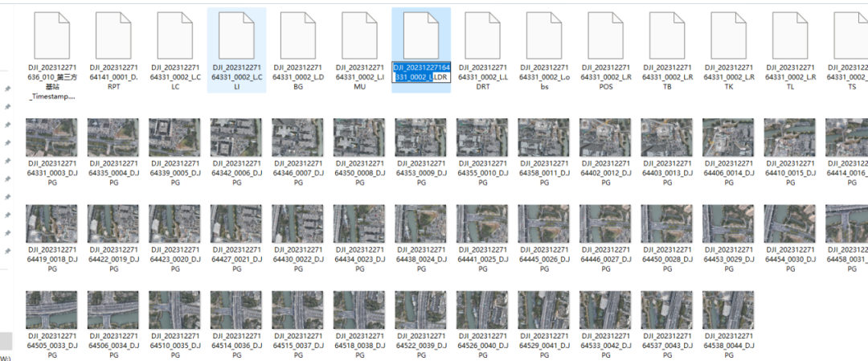Screen dimensions: 868x361
Task: Select the 0002_L.CLI file icon
Action: (x=236, y=35)
